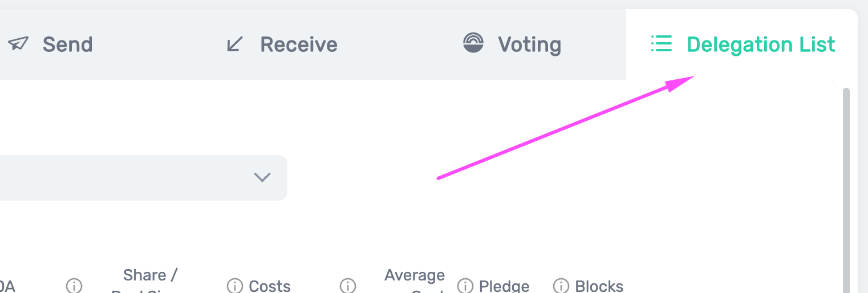Click the Blocks column header

(x=599, y=286)
